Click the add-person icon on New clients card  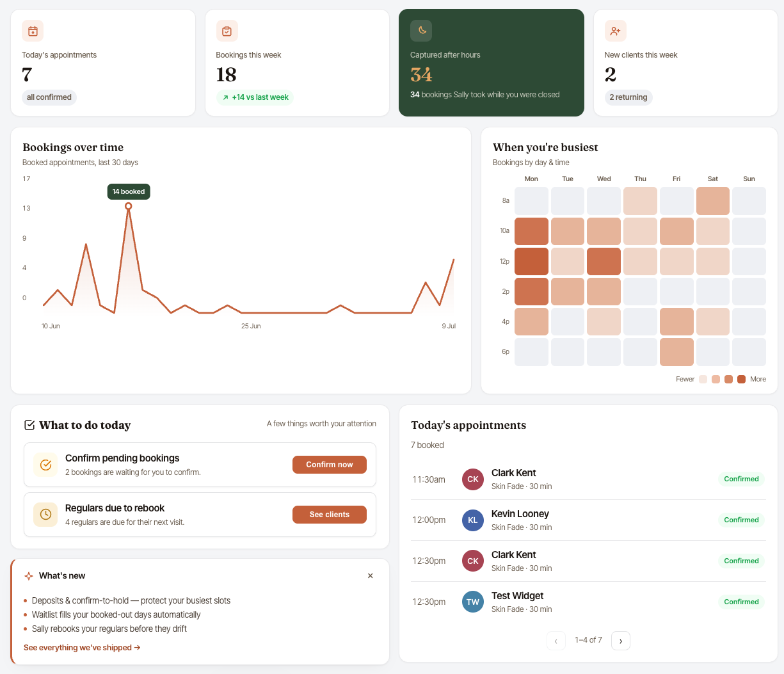pyautogui.click(x=615, y=31)
